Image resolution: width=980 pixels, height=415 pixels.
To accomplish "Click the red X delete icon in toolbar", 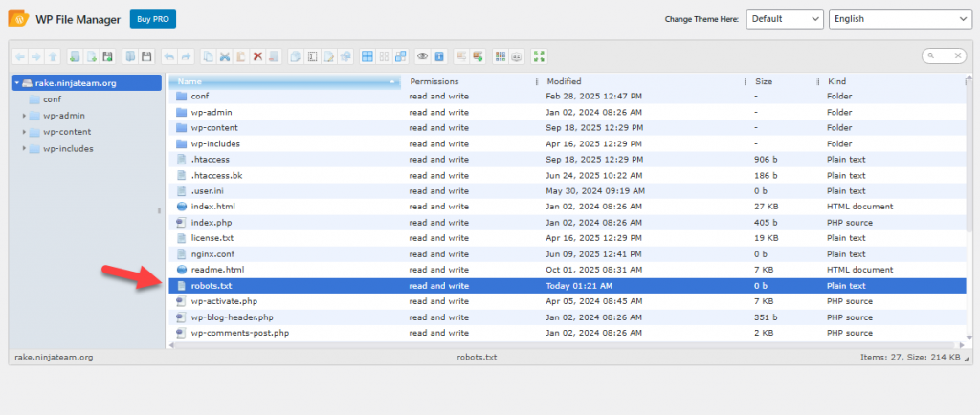I will click(257, 56).
